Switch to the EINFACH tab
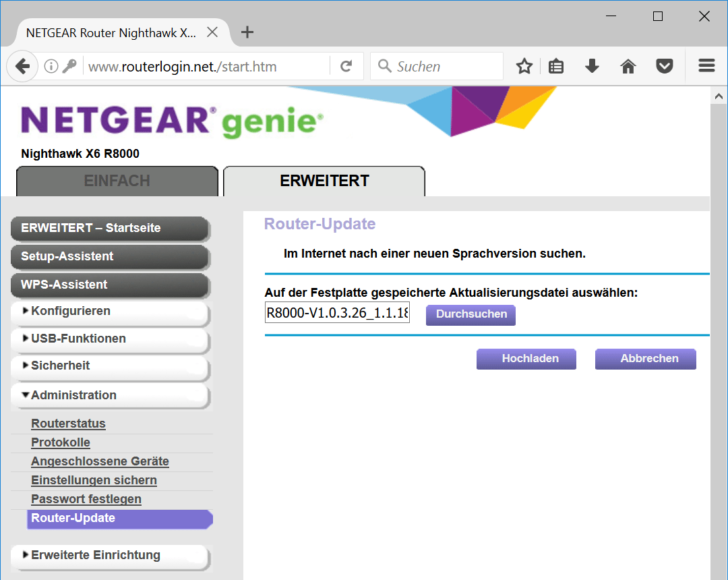The width and height of the screenshot is (728, 580). 117,181
